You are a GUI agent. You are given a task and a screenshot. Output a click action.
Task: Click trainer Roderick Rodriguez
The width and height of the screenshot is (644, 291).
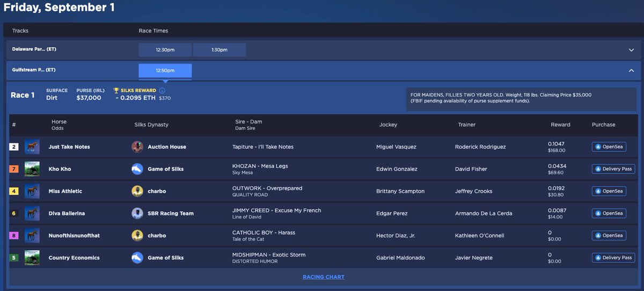point(480,147)
